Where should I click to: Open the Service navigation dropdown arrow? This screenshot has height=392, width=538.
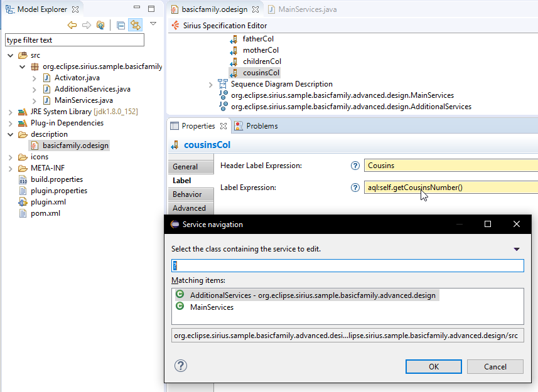point(517,249)
